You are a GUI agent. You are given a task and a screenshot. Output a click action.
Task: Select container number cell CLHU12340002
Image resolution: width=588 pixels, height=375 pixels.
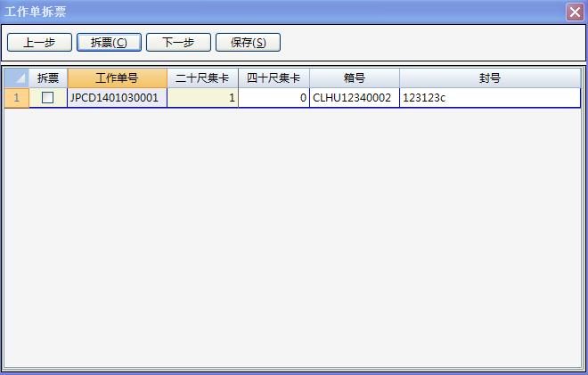[x=354, y=98]
